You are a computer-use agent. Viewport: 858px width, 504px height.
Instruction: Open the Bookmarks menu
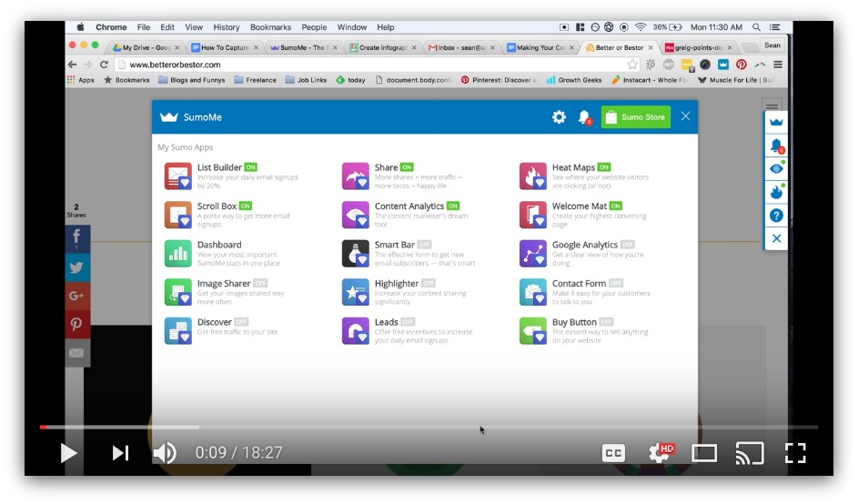coord(271,27)
